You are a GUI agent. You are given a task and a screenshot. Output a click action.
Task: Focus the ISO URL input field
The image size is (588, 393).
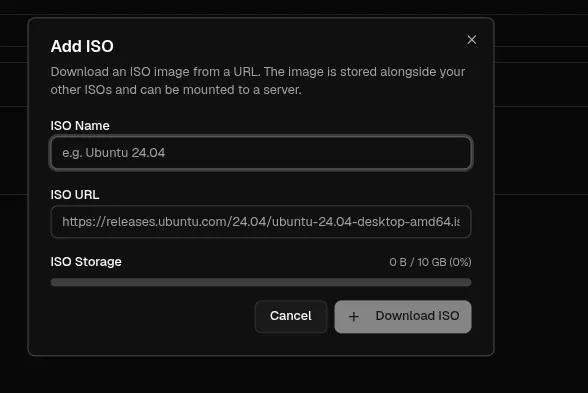tap(261, 222)
